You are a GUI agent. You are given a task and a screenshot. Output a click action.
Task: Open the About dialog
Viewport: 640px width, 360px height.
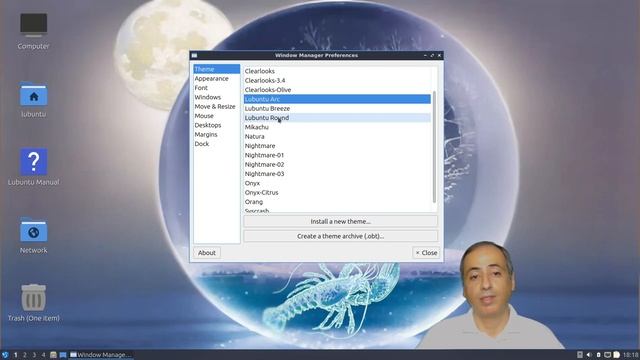207,253
